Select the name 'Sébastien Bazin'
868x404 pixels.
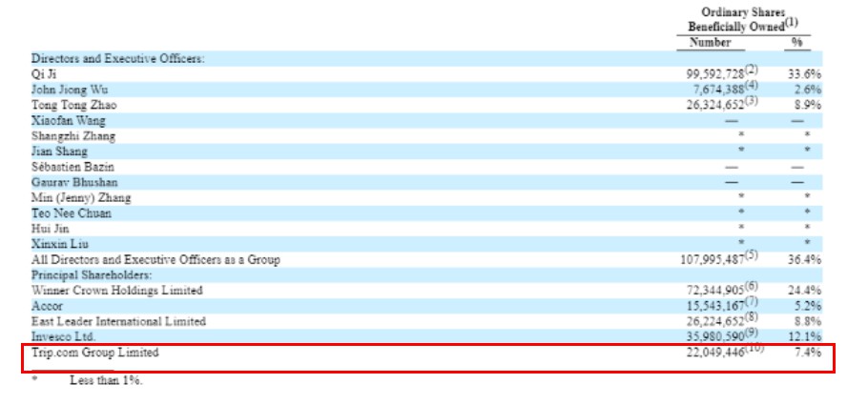(73, 167)
